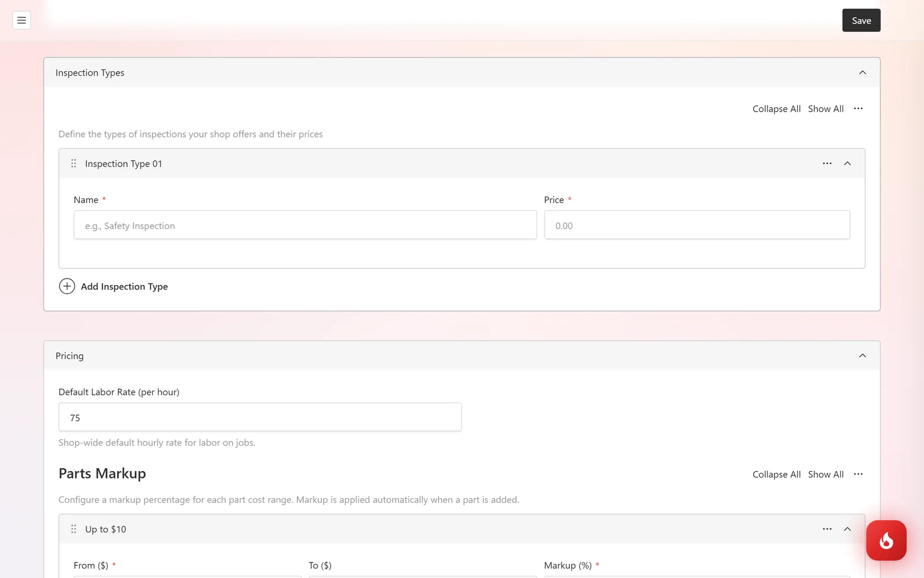The image size is (924, 578).
Task: Open more options beside Parts Markup Show All
Action: click(x=858, y=474)
